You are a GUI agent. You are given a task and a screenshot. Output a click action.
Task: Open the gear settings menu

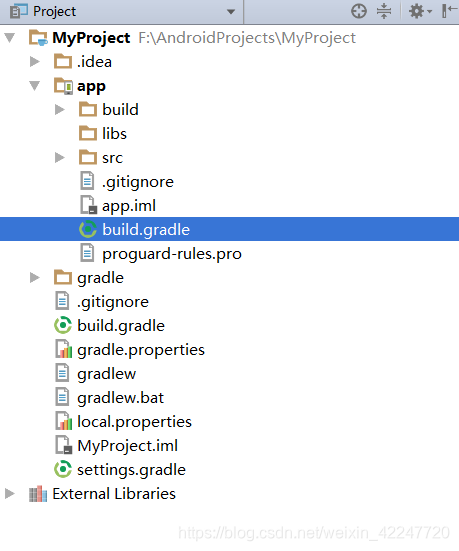point(420,11)
